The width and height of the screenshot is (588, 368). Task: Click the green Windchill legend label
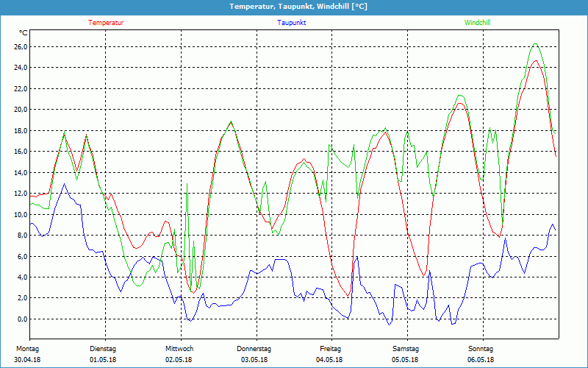click(477, 23)
